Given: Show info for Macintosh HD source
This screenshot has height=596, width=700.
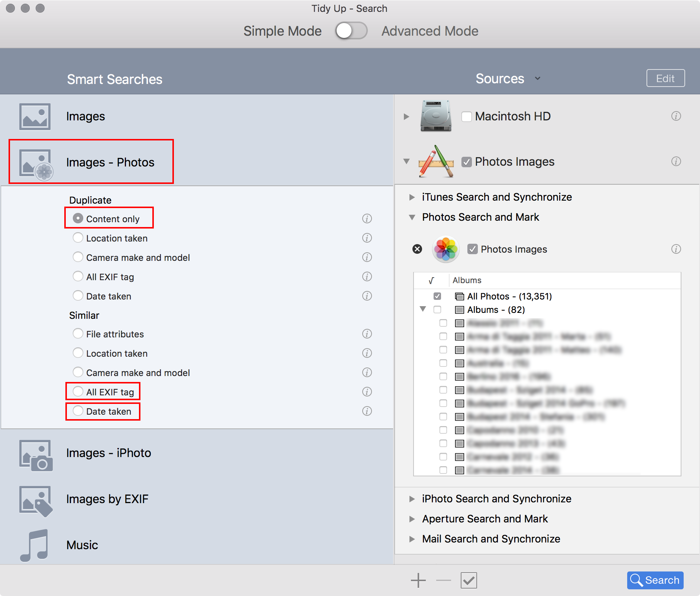Looking at the screenshot, I should pyautogui.click(x=676, y=116).
